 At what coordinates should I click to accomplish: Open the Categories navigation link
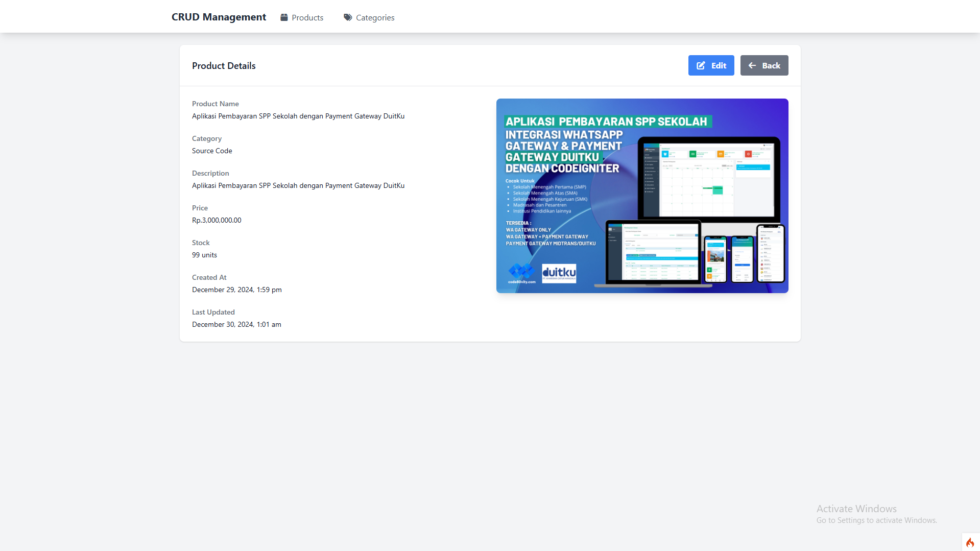coord(369,17)
